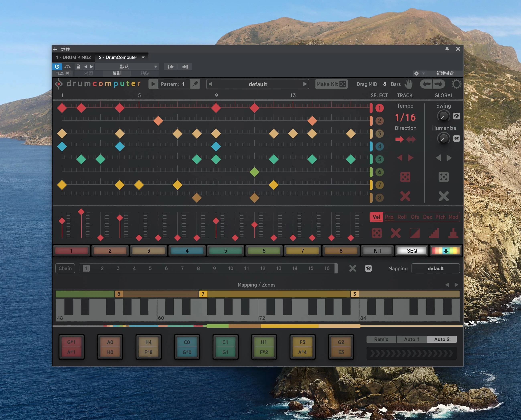Switch to the Ofs lane tab
The width and height of the screenshot is (521, 420).
(415, 217)
